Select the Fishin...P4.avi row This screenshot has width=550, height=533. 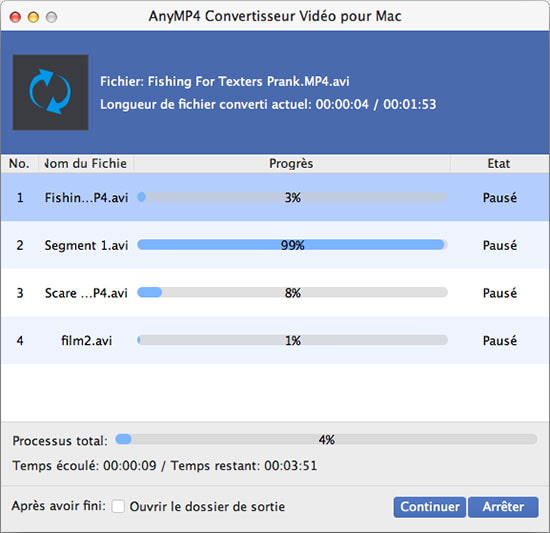tap(275, 197)
